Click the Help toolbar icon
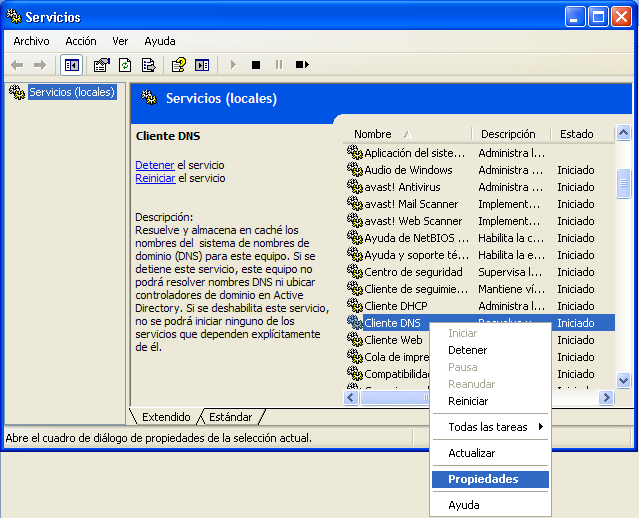Screen dimensions: 639x518 coord(178,65)
